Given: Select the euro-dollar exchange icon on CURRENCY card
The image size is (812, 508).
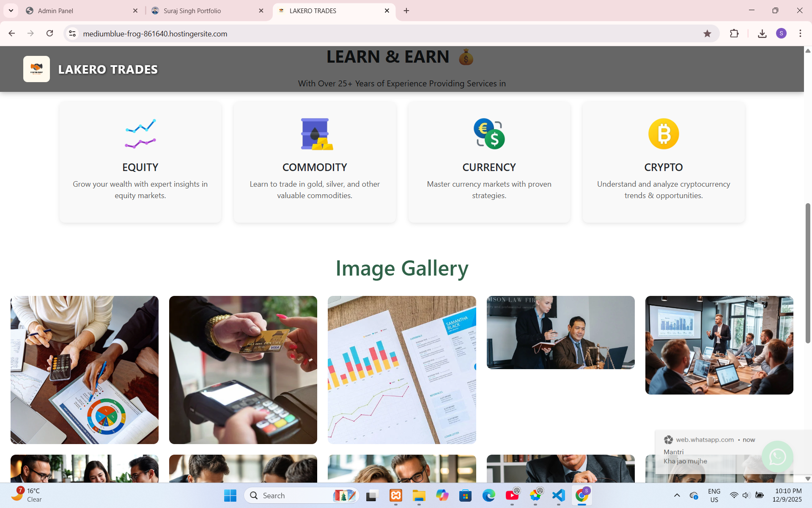Looking at the screenshot, I should coord(489,134).
